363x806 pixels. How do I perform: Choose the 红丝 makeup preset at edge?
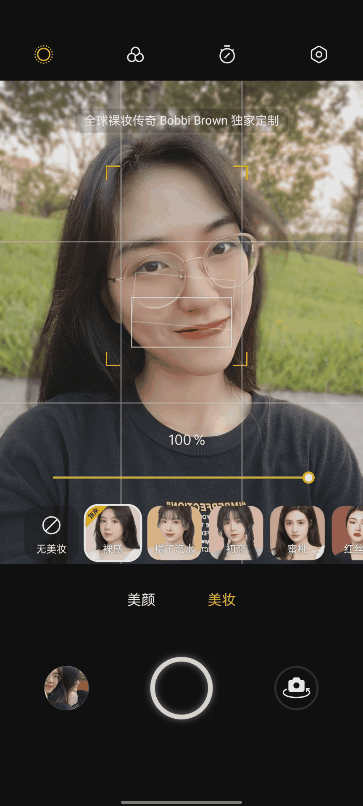348,533
